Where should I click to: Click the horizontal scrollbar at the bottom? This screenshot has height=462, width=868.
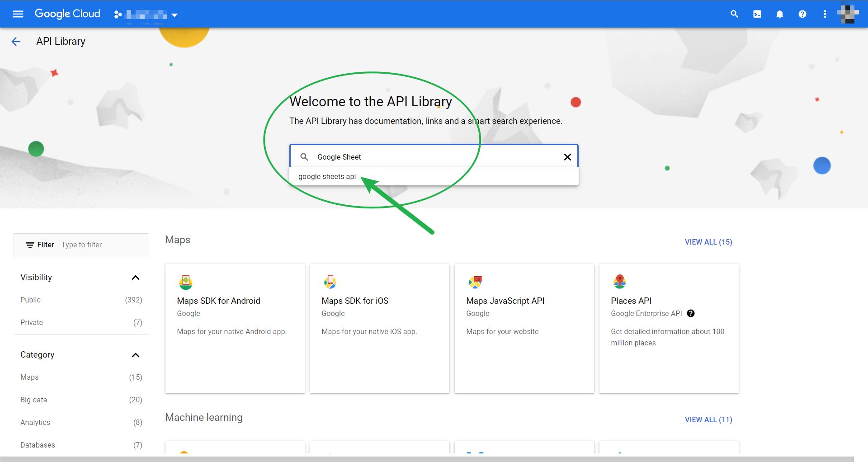pos(427,459)
